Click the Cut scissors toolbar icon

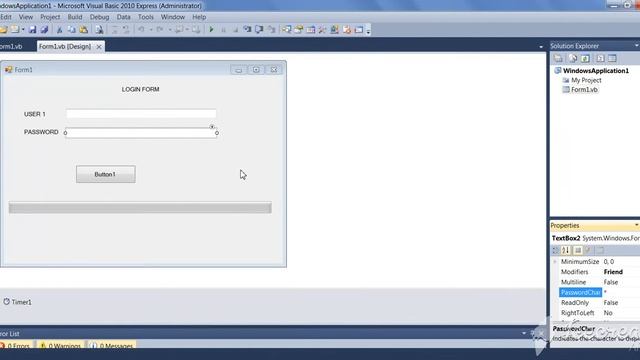click(x=60, y=29)
